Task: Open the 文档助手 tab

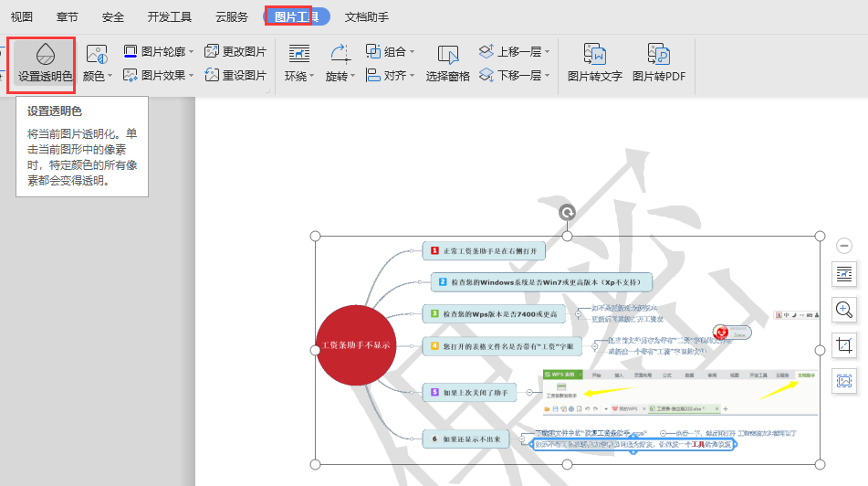Action: point(366,16)
